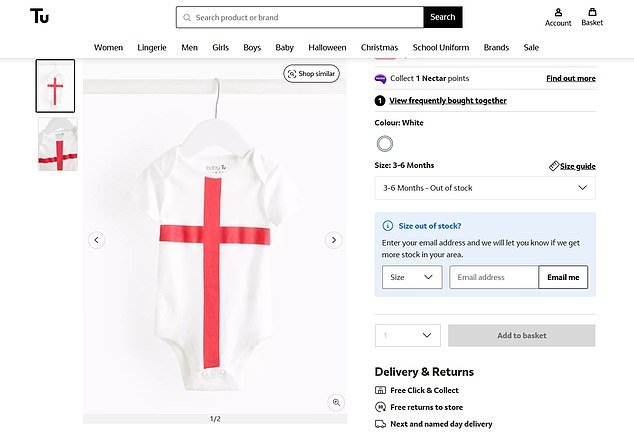Viewport: 634px width, 438px height.
Task: Open the quantity dropdown
Action: point(407,336)
